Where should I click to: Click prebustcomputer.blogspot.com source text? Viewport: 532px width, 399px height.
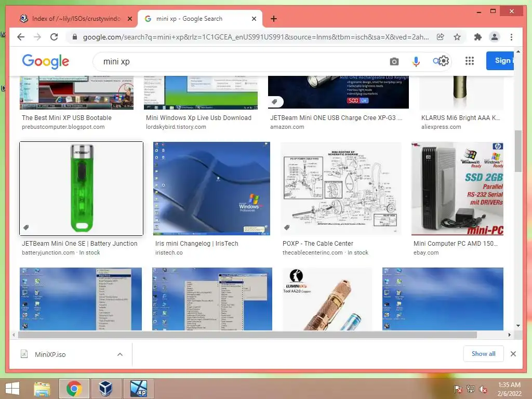click(63, 127)
